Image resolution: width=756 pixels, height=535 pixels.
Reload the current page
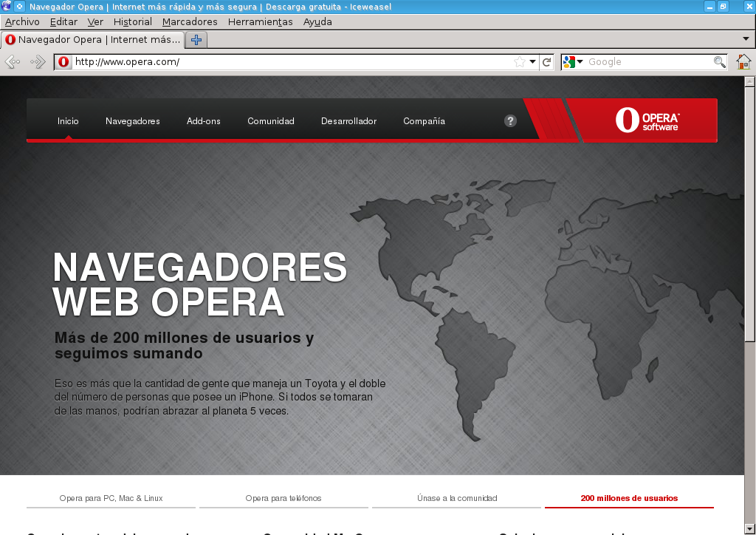(x=546, y=62)
